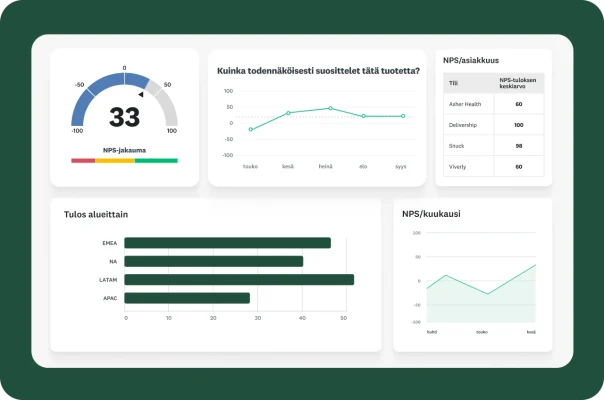The width and height of the screenshot is (604, 400).
Task: Click the touko data point on line chart
Action: (x=251, y=129)
